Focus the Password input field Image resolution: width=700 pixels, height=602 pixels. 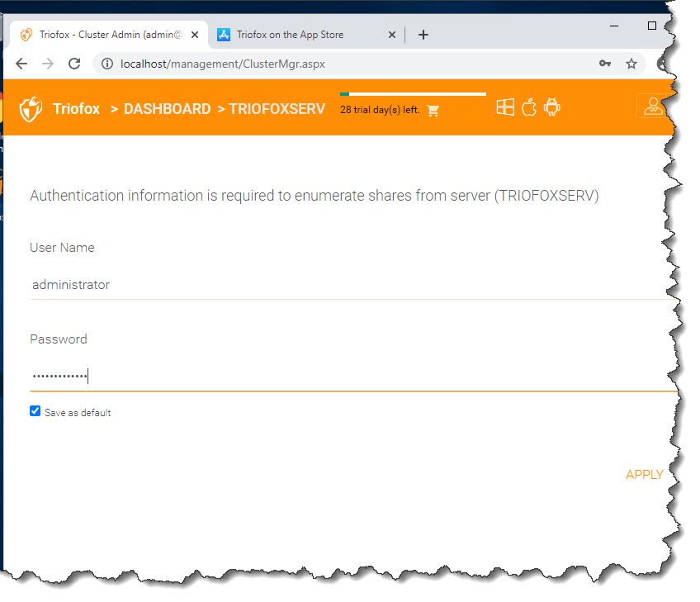tap(352, 376)
